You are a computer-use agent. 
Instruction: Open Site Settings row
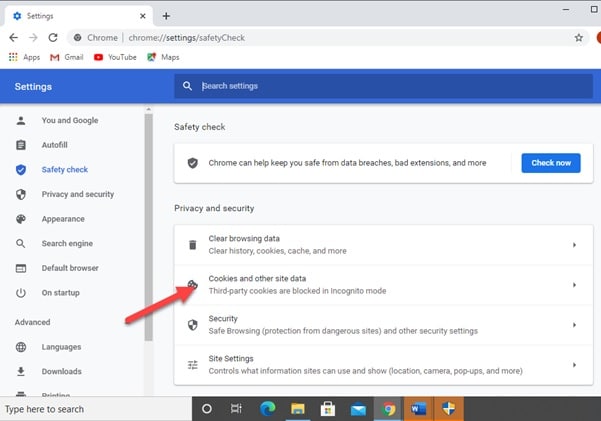384,365
